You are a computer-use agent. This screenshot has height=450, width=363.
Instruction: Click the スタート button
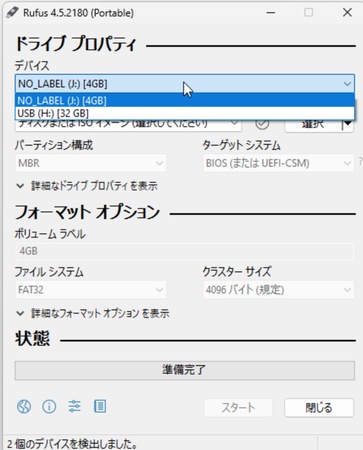point(238,407)
